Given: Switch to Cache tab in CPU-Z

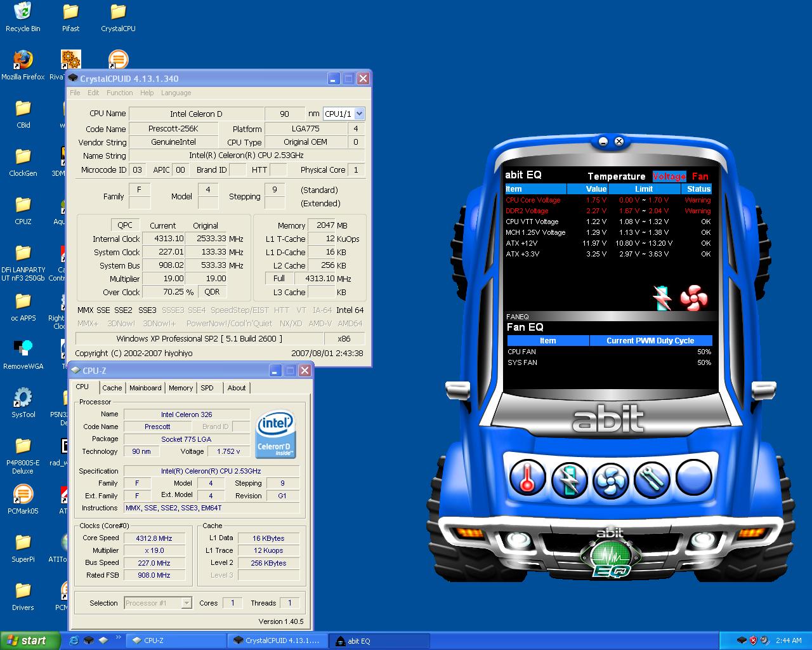Looking at the screenshot, I should pos(112,388).
